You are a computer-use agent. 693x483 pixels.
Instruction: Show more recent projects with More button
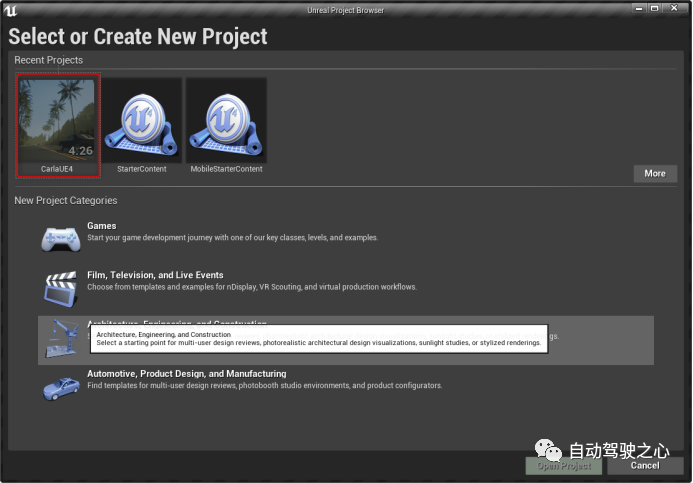pos(655,174)
